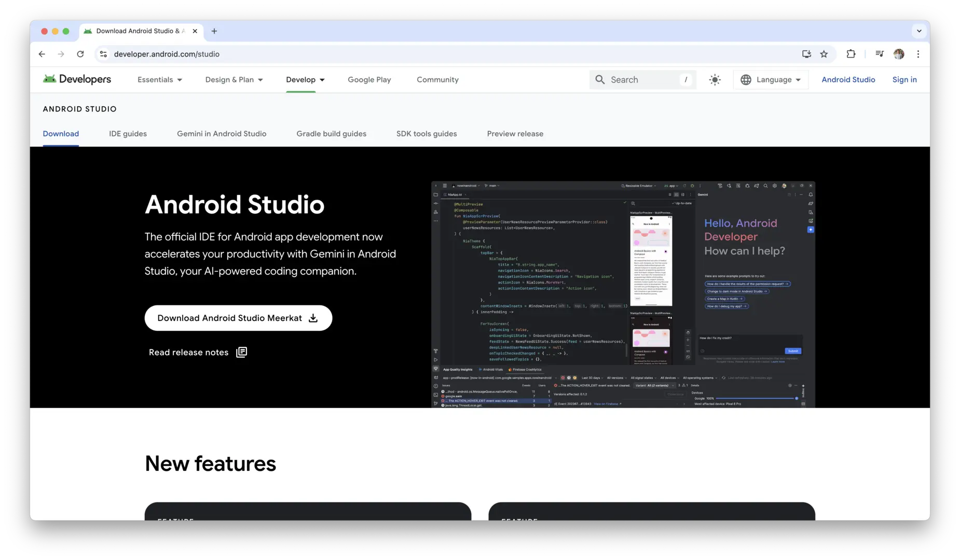Open a new browser tab
This screenshot has width=960, height=560.
coord(214,31)
